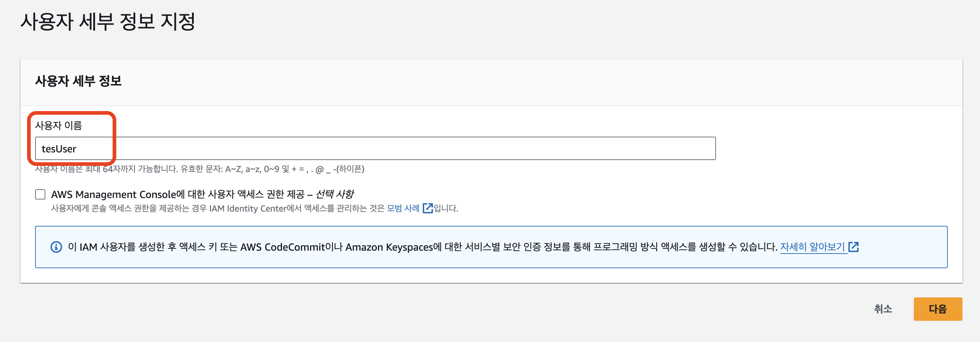Click the 사용자 이름 field label
Viewport: 980px width, 342px height.
point(59,125)
